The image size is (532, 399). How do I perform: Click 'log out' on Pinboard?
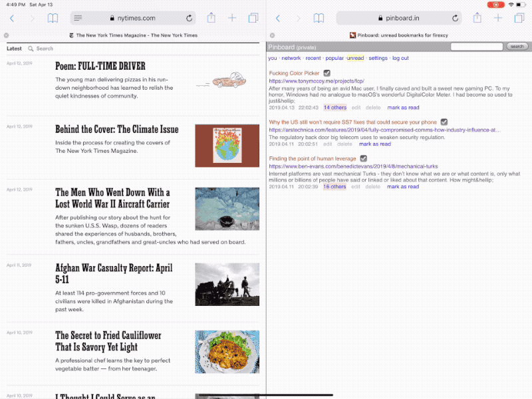coord(400,58)
